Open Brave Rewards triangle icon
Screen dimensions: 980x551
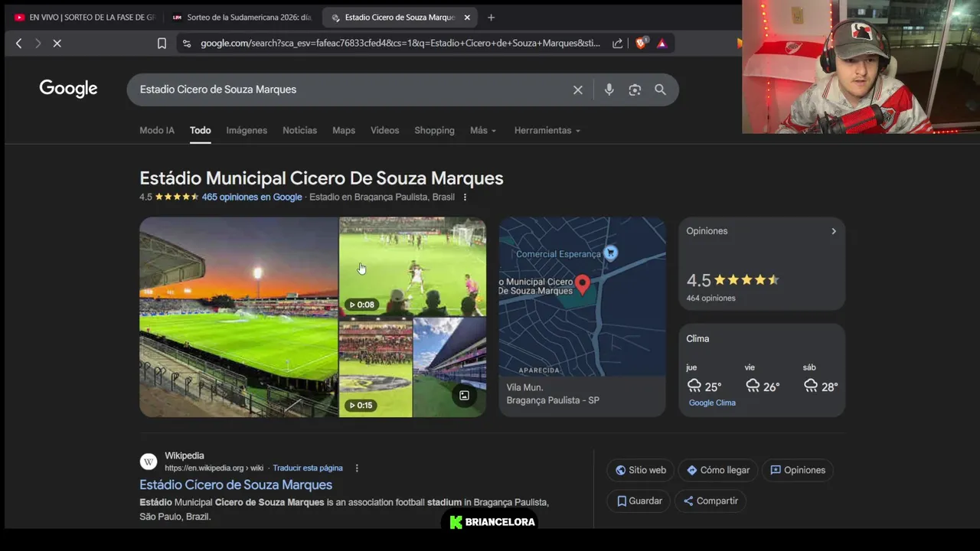tap(661, 44)
